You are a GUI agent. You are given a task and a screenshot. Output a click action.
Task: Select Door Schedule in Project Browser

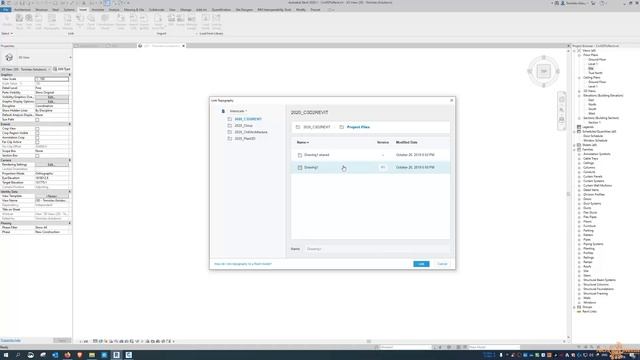[593, 136]
